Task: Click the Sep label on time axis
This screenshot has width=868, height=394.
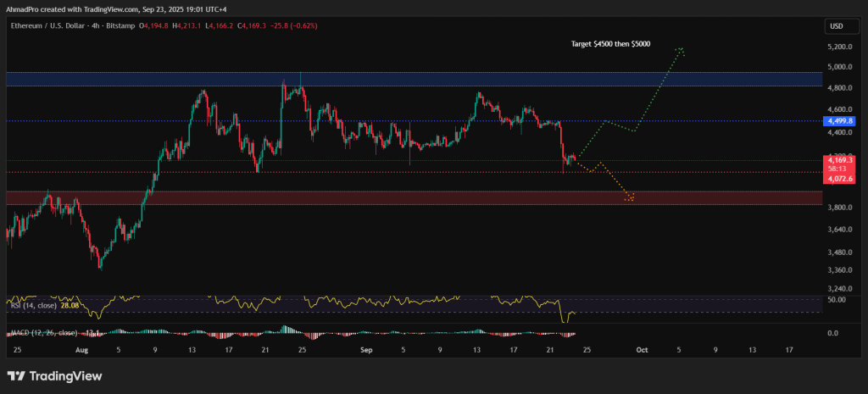Action: click(366, 348)
